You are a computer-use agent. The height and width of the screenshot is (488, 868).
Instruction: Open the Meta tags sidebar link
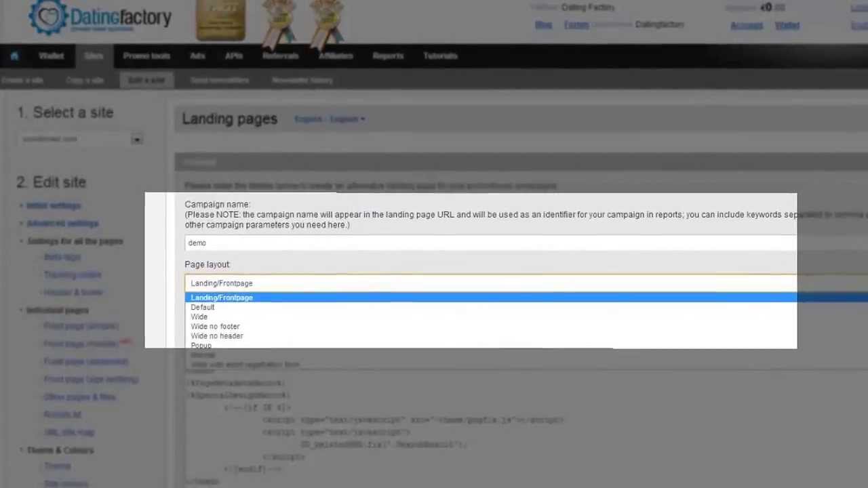pos(62,257)
